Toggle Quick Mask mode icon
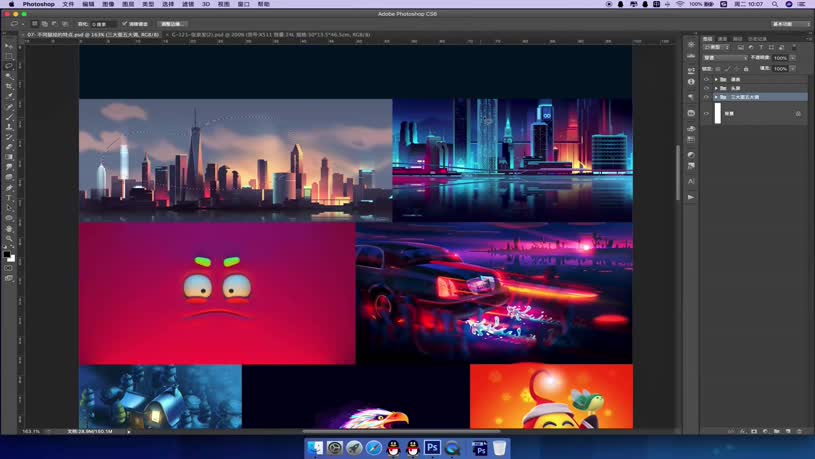Image resolution: width=815 pixels, height=459 pixels. click(x=9, y=268)
